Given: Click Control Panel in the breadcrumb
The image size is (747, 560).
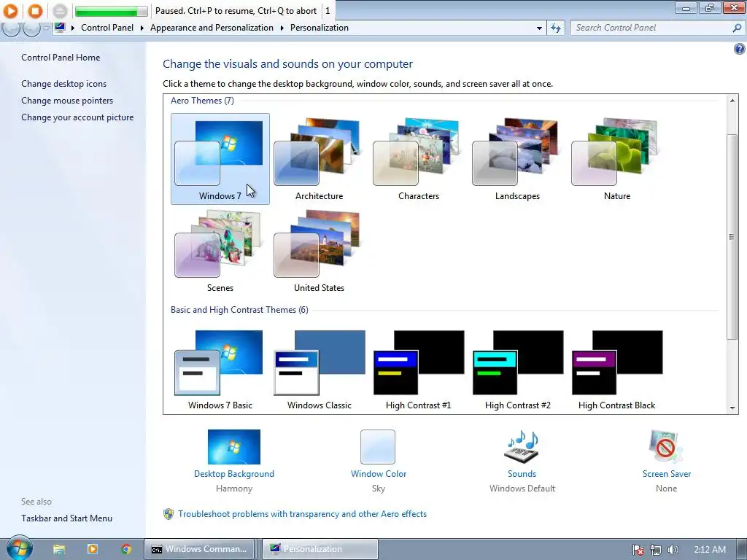Looking at the screenshot, I should (107, 28).
